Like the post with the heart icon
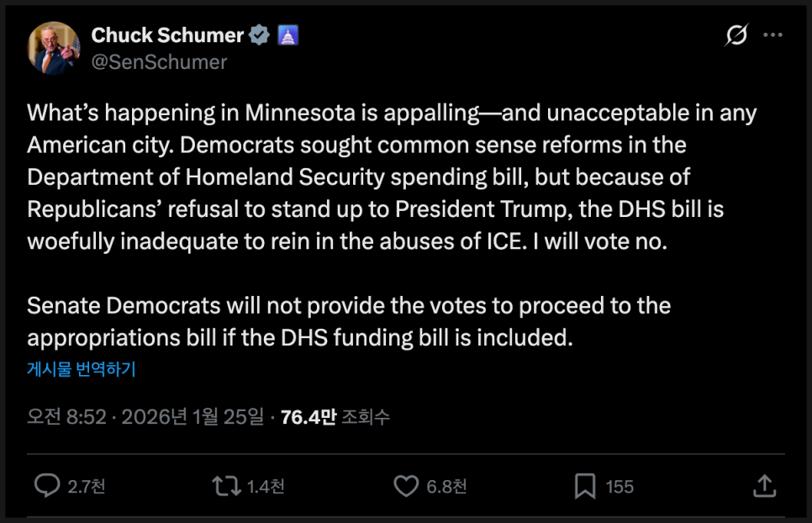The height and width of the screenshot is (523, 812). click(406, 486)
